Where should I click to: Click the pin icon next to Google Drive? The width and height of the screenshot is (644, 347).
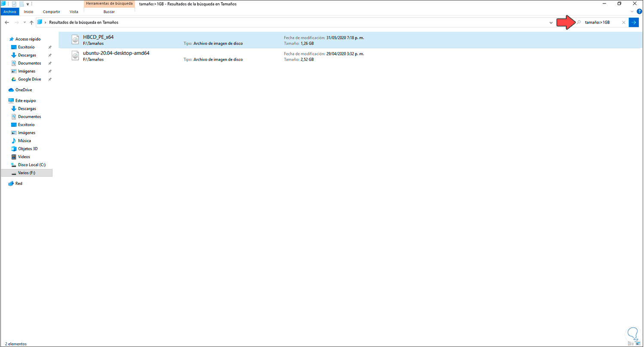click(x=50, y=79)
